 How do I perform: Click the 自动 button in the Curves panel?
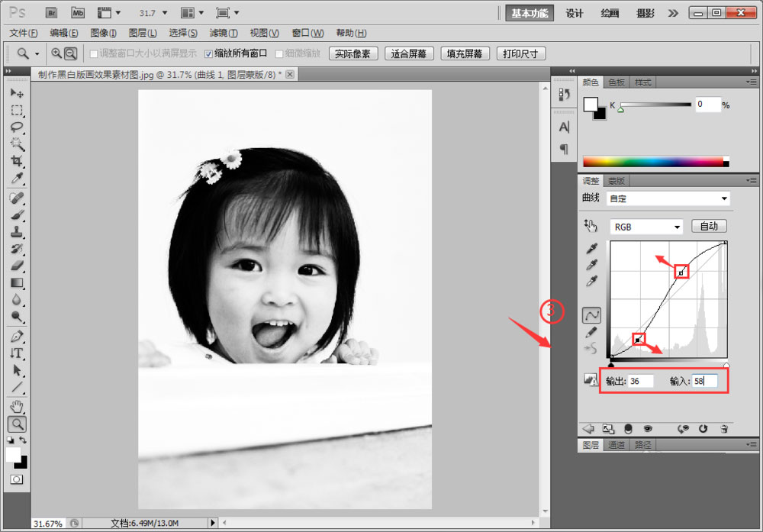(709, 226)
